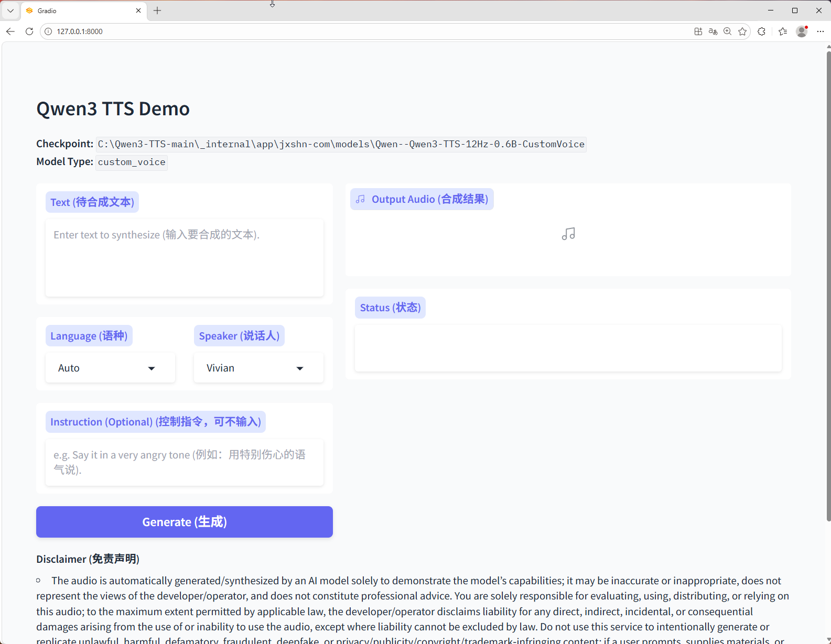Click the custom_voice model type text
Image resolution: width=831 pixels, height=644 pixels.
coord(132,162)
